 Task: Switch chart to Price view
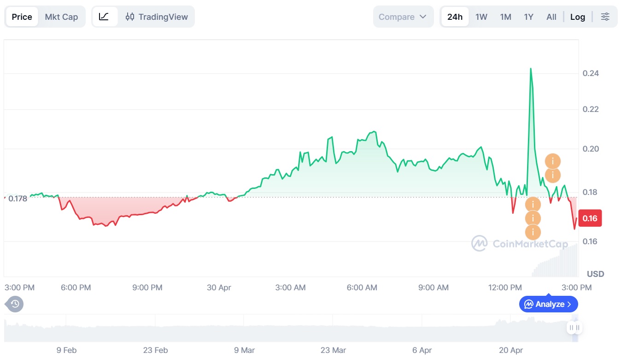(22, 17)
